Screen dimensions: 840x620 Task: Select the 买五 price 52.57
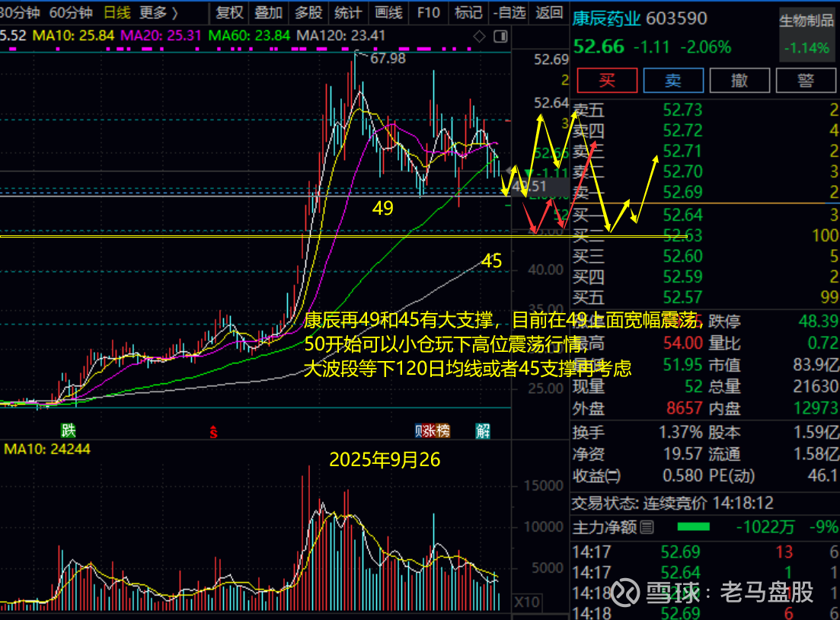click(682, 297)
